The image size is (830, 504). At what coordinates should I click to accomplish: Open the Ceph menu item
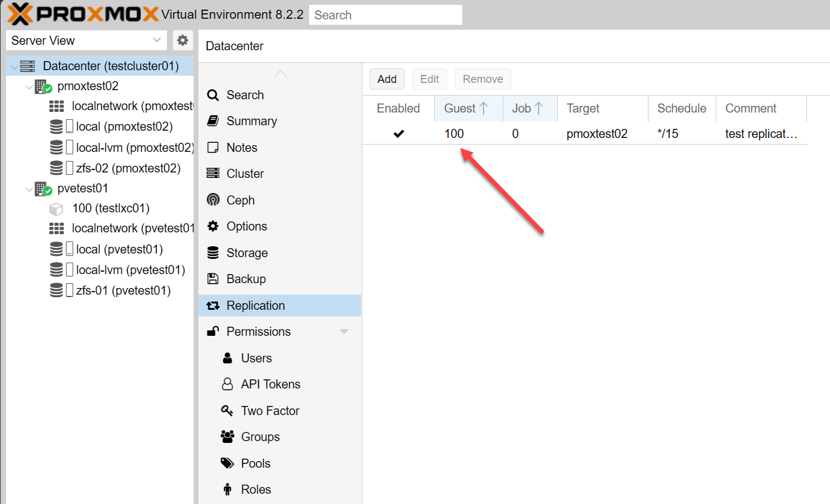[279, 200]
